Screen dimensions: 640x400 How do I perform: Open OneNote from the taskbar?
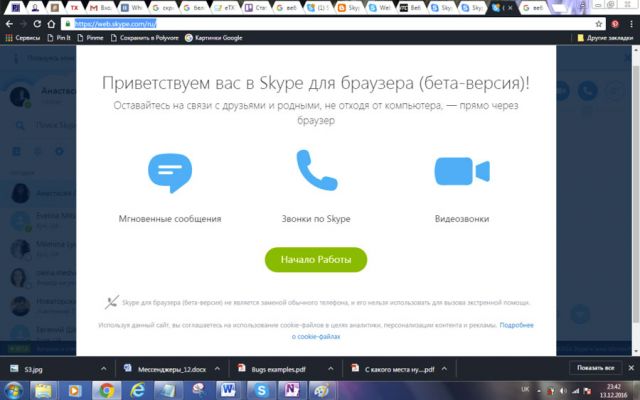[x=291, y=390]
